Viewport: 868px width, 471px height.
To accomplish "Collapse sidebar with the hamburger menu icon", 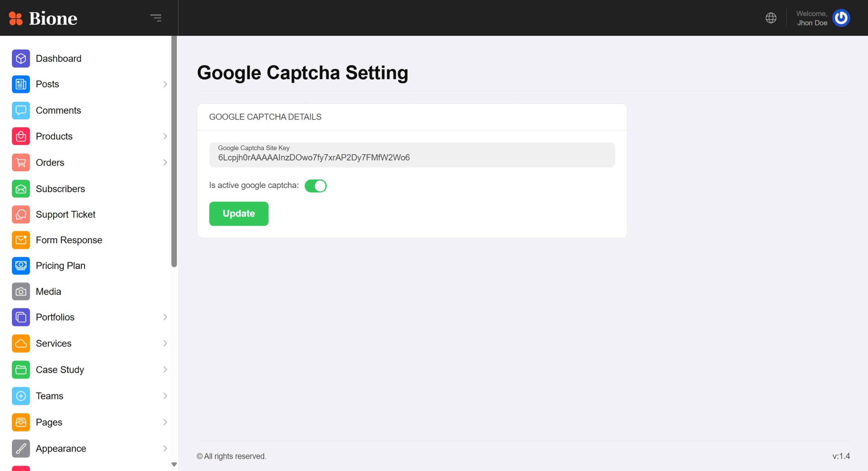I will tap(156, 18).
